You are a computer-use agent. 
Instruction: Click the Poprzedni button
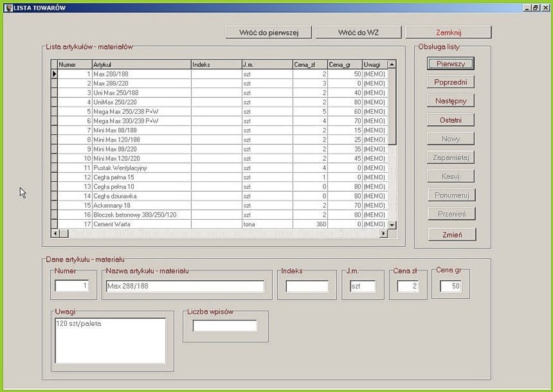[x=451, y=82]
